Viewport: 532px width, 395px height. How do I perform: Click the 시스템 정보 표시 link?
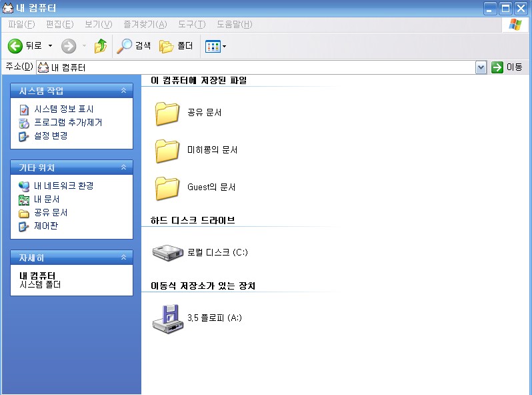pyautogui.click(x=64, y=109)
